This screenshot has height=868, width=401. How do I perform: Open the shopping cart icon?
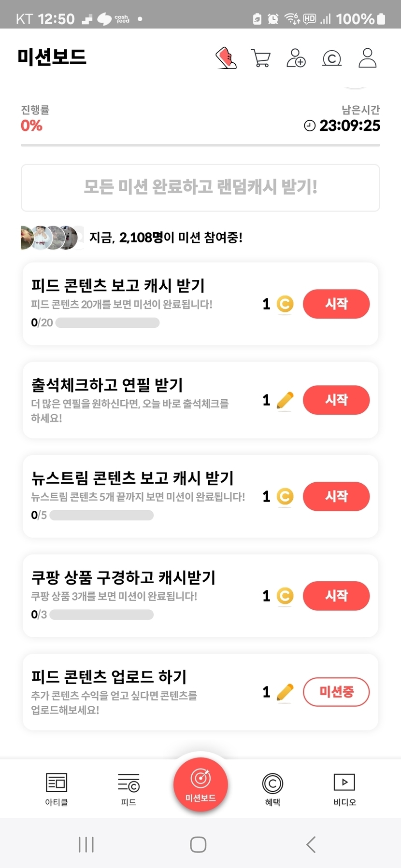click(261, 58)
